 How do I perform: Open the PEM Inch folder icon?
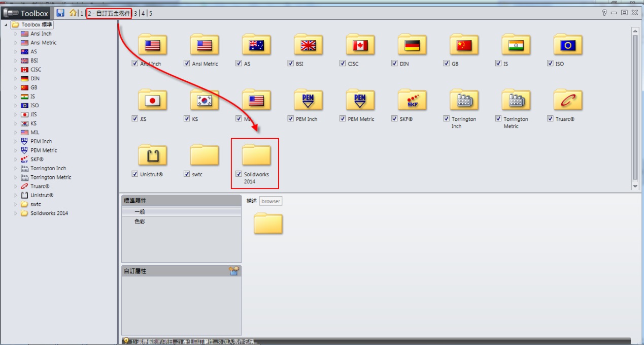pos(308,100)
